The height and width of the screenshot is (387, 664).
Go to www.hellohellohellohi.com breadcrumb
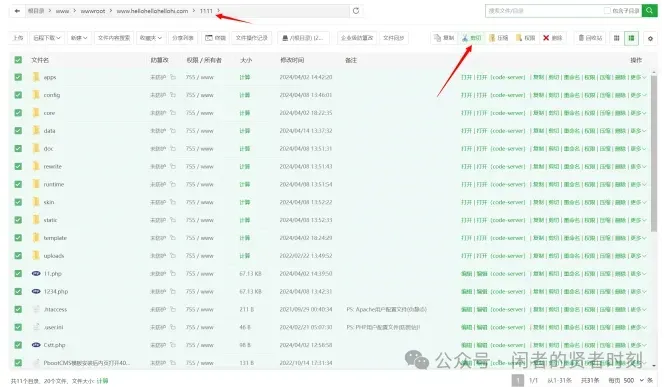152,11
